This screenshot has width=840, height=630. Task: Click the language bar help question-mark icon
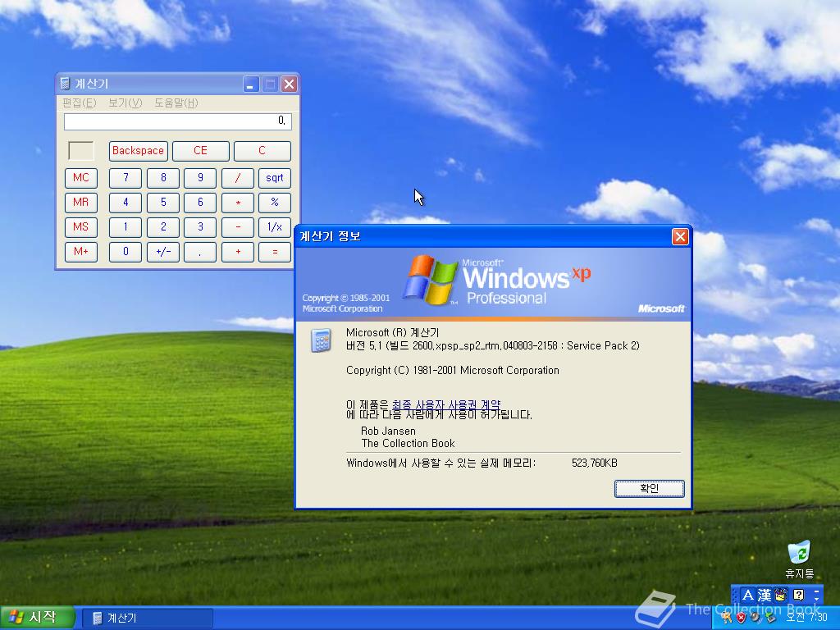coord(798,596)
